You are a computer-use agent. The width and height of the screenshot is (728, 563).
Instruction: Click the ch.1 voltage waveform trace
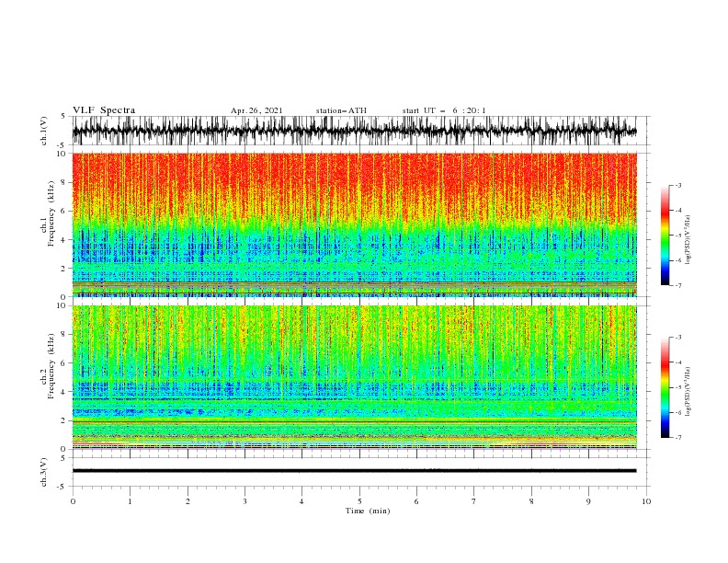[354, 131]
